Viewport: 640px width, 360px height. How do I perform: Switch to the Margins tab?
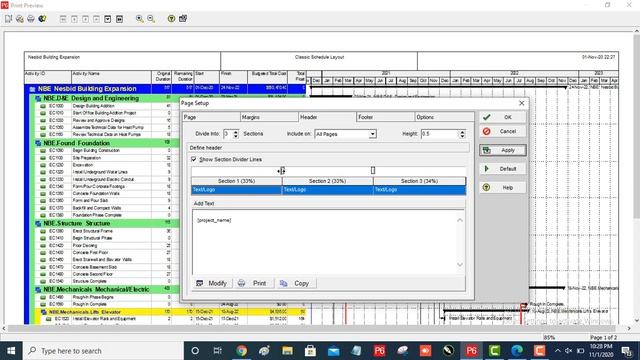[x=269, y=117]
